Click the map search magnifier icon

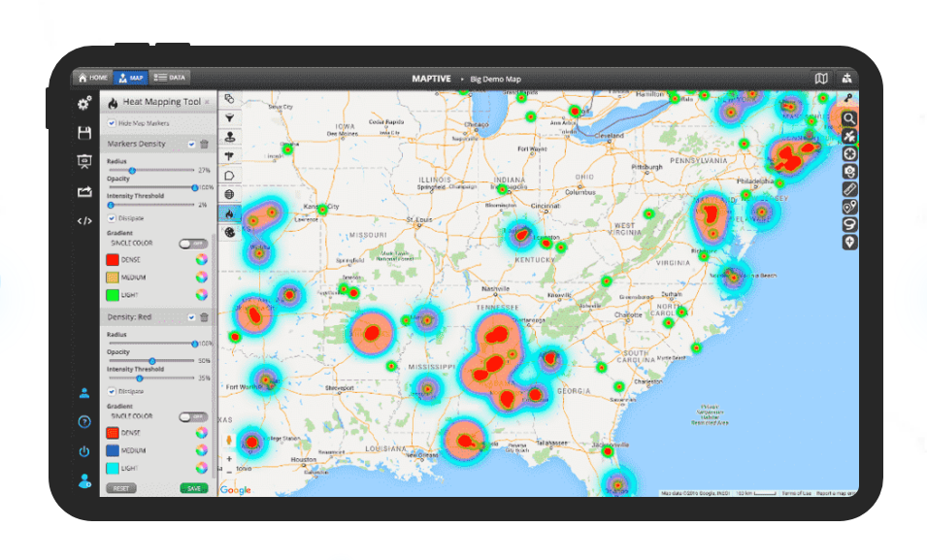pos(849,118)
